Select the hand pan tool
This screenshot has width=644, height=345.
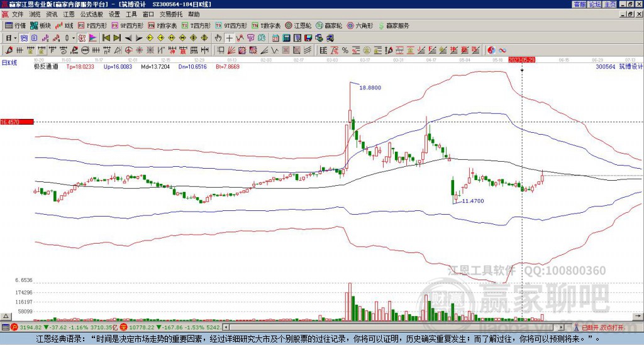[x=218, y=38]
